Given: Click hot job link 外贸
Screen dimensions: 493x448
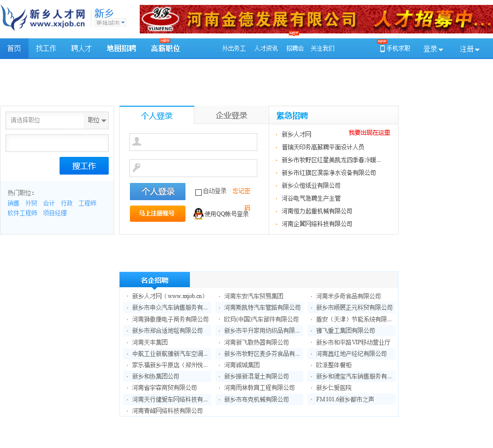Looking at the screenshot, I should pos(31,203).
